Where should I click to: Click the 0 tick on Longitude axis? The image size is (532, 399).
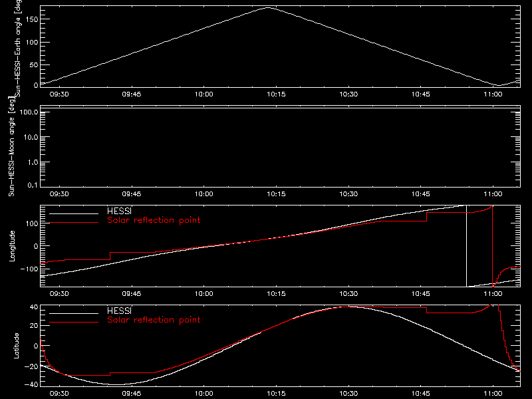[x=36, y=246]
